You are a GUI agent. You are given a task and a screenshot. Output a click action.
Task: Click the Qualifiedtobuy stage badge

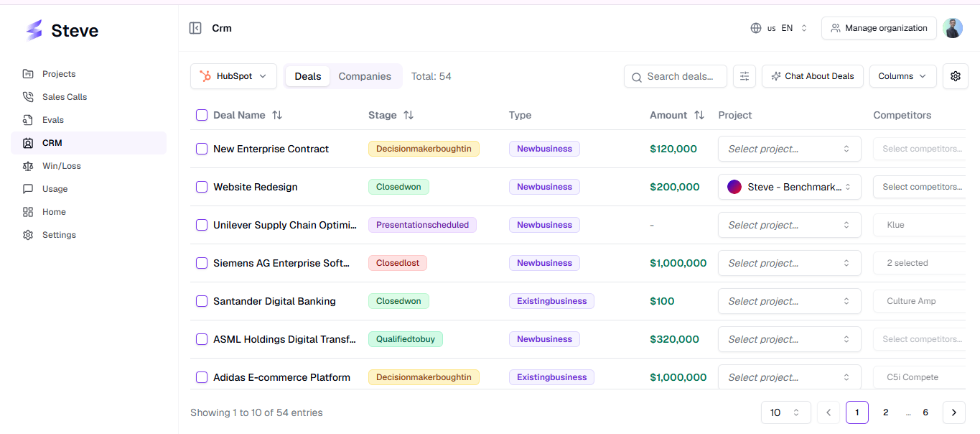(406, 339)
